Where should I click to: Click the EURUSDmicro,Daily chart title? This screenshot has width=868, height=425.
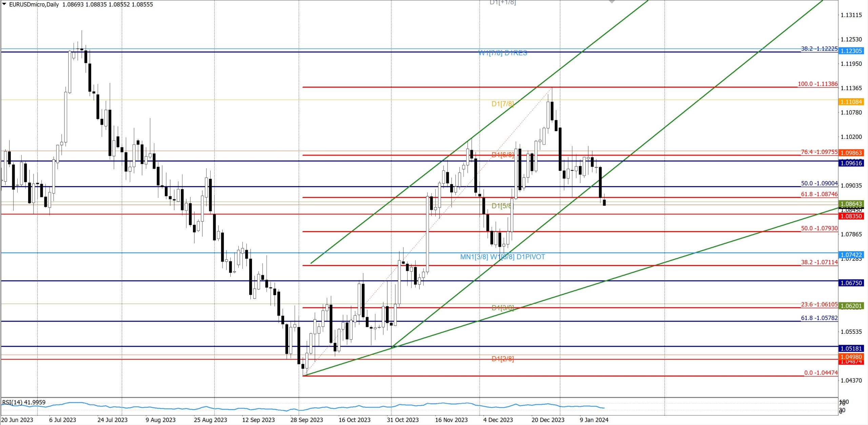(34, 4)
